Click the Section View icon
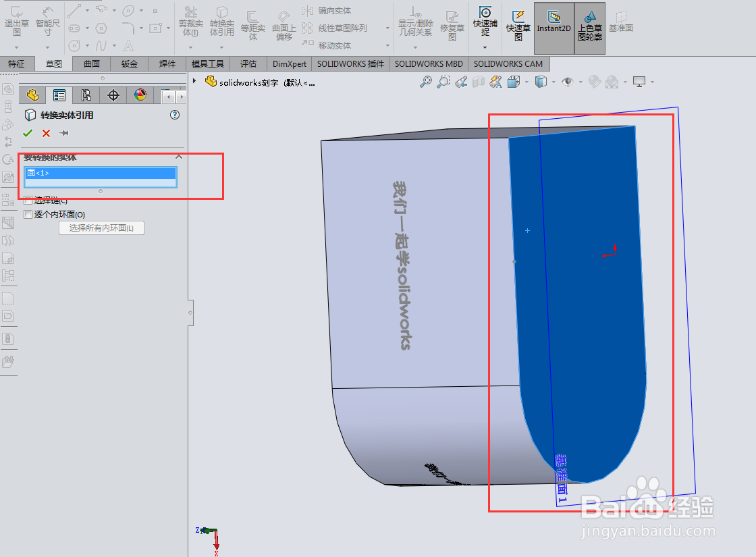The height and width of the screenshot is (557, 756). pos(479,82)
